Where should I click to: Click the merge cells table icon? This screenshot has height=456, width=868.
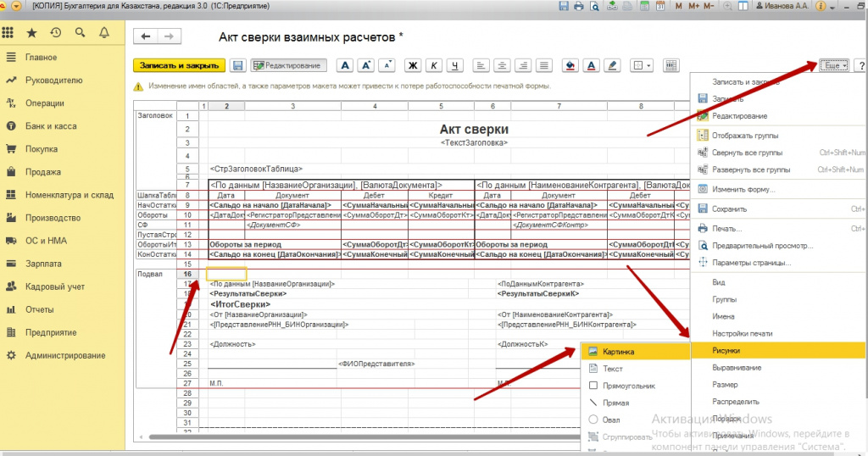(671, 65)
